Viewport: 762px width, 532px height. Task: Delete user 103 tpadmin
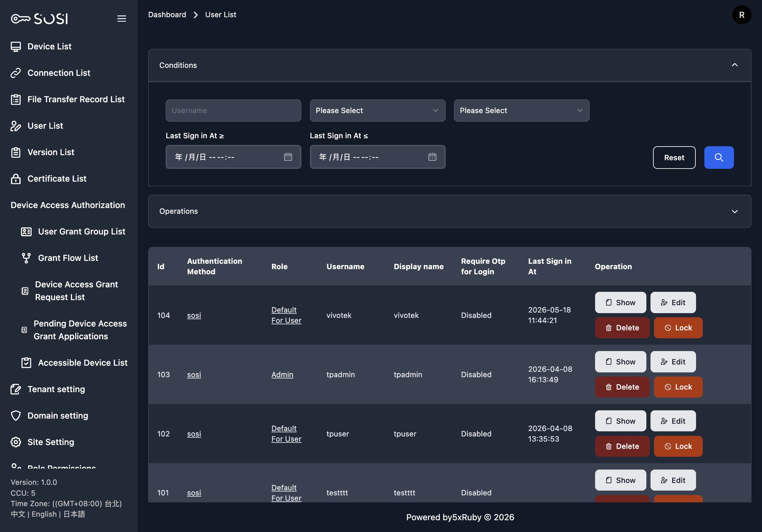[622, 387]
